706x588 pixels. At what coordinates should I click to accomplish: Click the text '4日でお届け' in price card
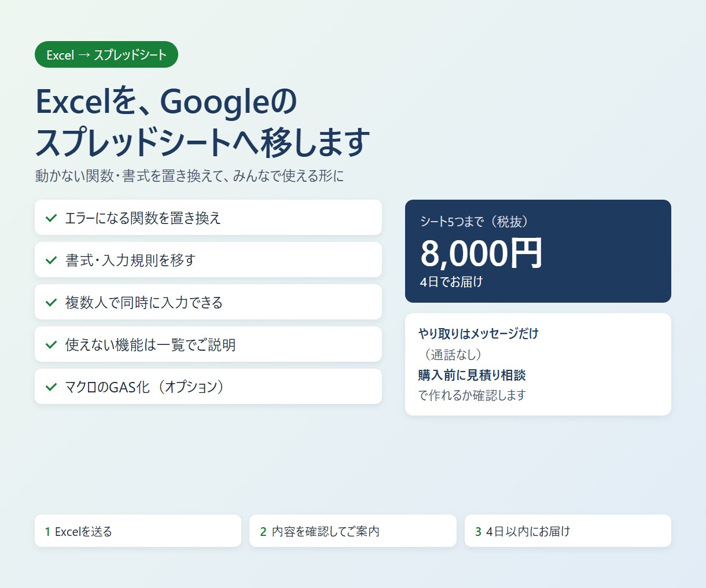tap(451, 282)
